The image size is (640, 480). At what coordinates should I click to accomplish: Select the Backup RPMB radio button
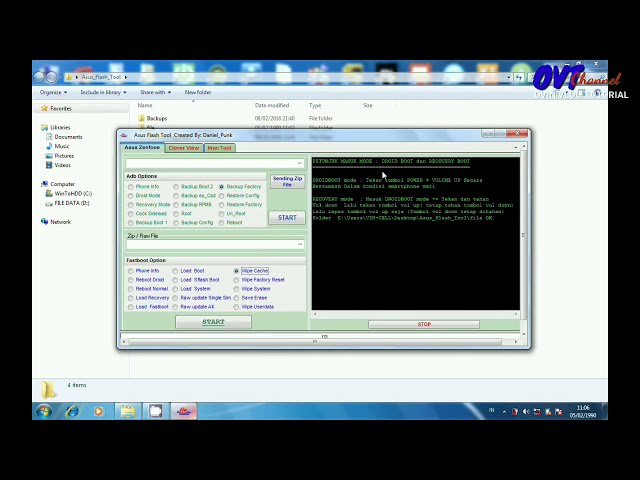[176, 205]
